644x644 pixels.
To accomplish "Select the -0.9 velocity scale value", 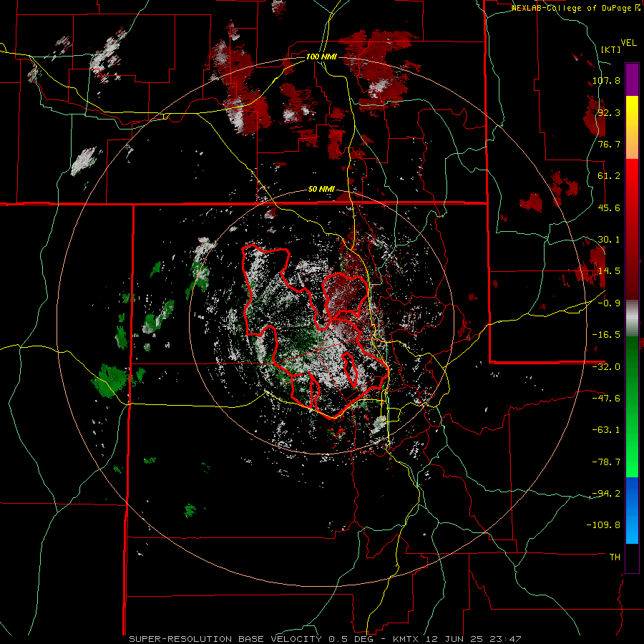I will pyautogui.click(x=609, y=303).
